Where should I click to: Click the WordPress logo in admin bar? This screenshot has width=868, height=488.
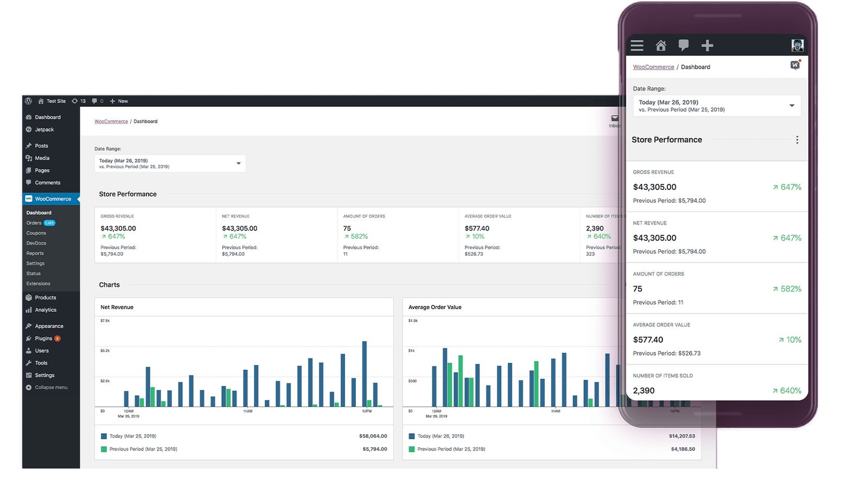tap(28, 101)
